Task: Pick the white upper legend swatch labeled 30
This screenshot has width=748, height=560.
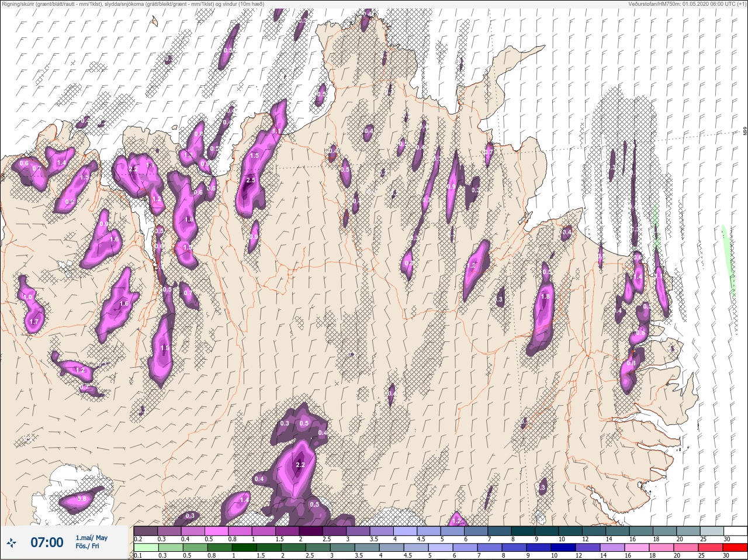Action: click(736, 531)
